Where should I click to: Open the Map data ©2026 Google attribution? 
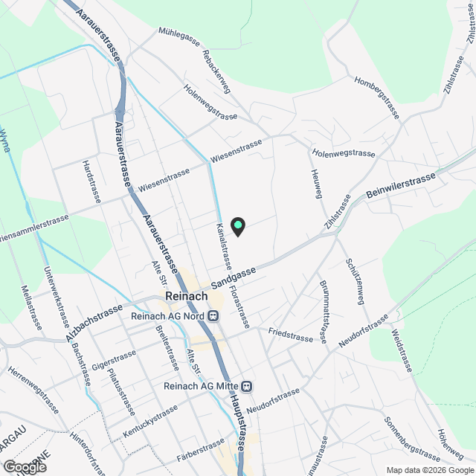430,471
